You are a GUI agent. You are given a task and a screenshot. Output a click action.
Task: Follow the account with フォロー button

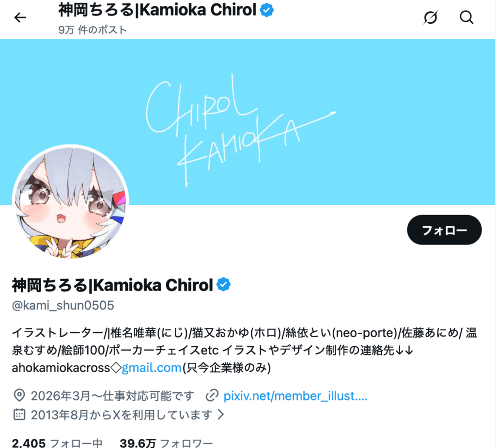coord(444,230)
